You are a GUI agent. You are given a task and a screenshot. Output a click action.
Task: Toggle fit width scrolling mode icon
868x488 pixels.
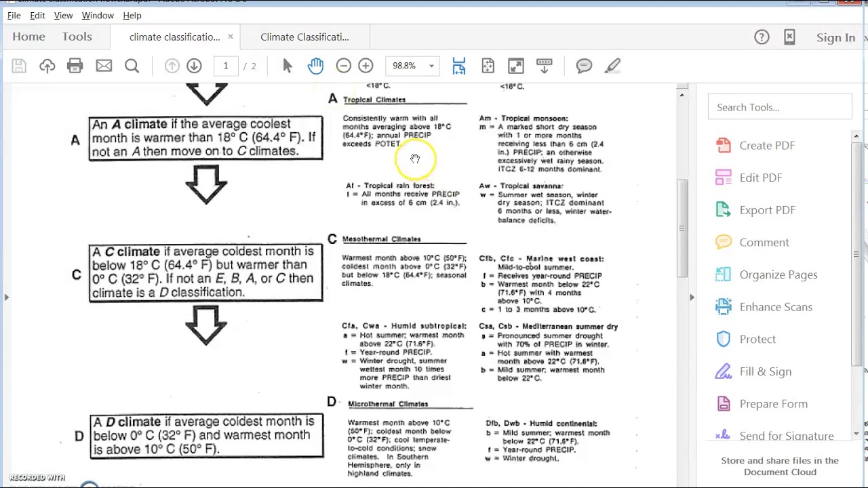pyautogui.click(x=459, y=66)
